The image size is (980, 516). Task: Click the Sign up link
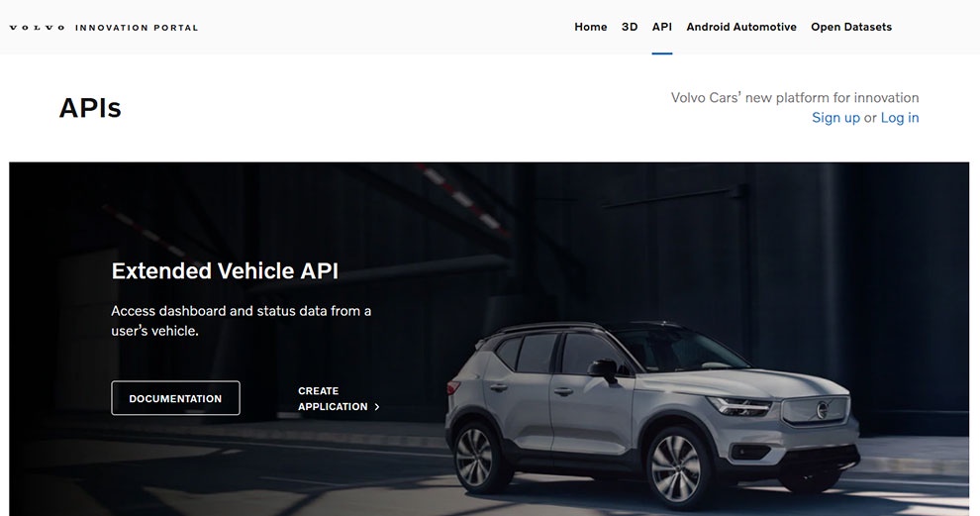click(835, 118)
